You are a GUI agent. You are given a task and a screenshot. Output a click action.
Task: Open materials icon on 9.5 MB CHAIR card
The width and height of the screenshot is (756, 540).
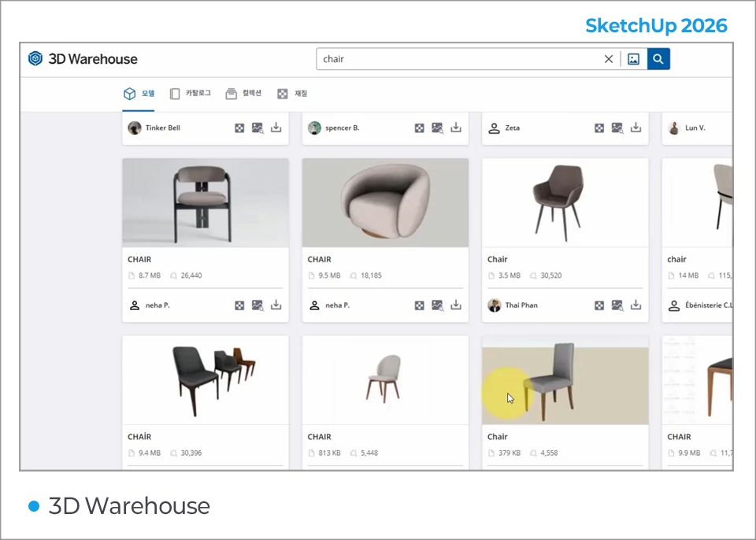420,305
